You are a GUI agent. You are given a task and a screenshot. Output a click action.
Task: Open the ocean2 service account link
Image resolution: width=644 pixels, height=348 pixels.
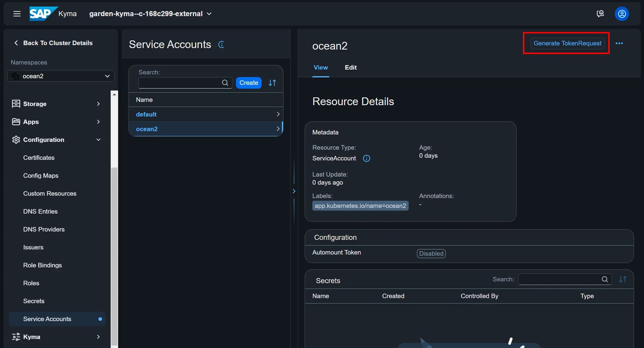(x=147, y=129)
